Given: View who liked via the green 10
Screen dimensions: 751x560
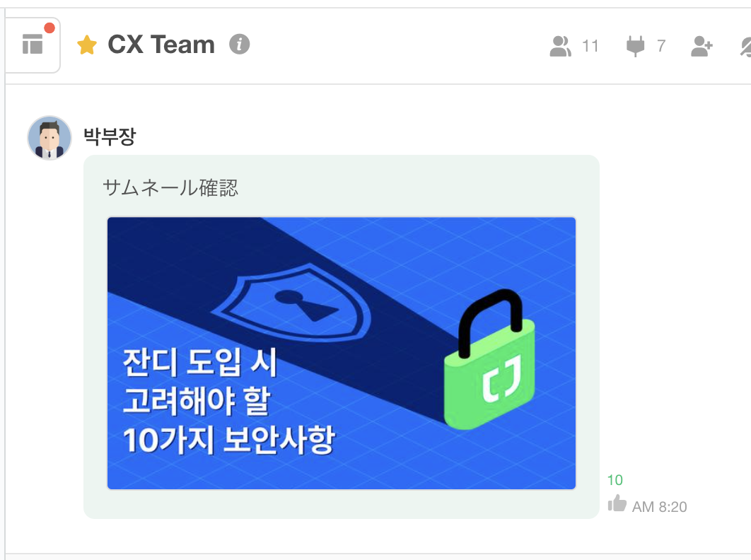Looking at the screenshot, I should [x=615, y=480].
